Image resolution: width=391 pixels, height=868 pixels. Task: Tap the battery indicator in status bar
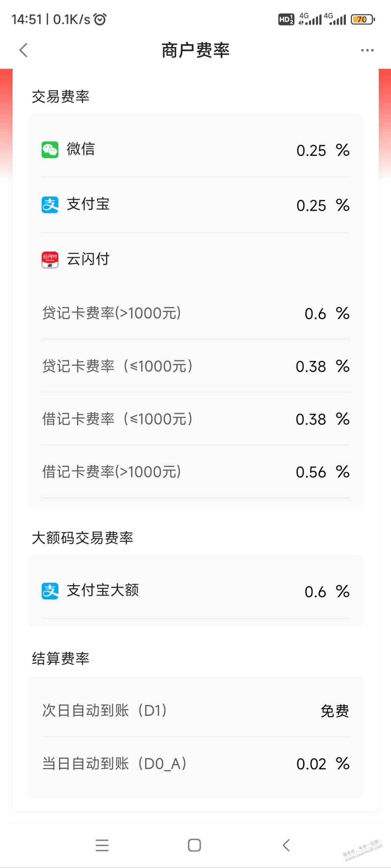(363, 20)
